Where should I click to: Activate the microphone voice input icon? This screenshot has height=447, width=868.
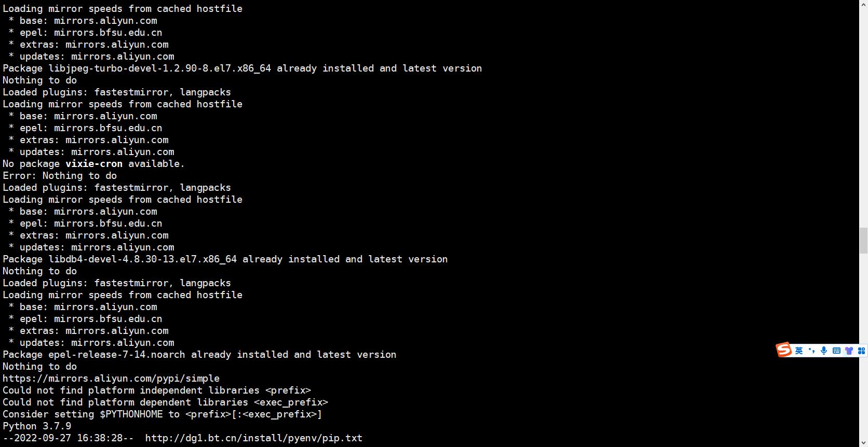click(x=824, y=351)
